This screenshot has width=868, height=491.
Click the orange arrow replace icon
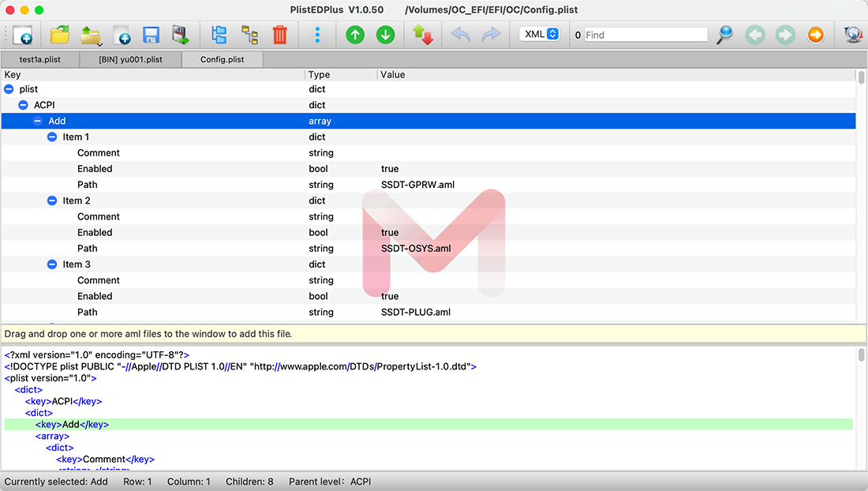click(815, 35)
